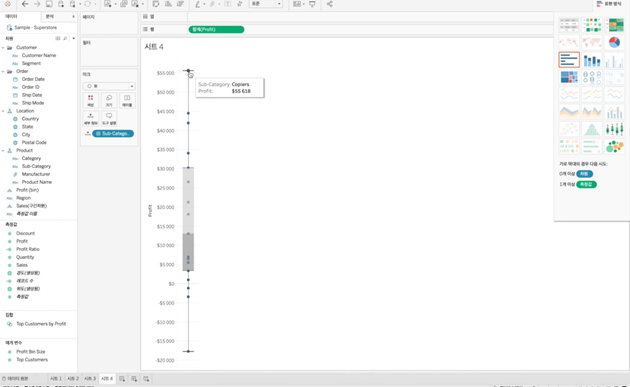
Task: Open the Tooltip card in Marks
Action: tap(109, 119)
